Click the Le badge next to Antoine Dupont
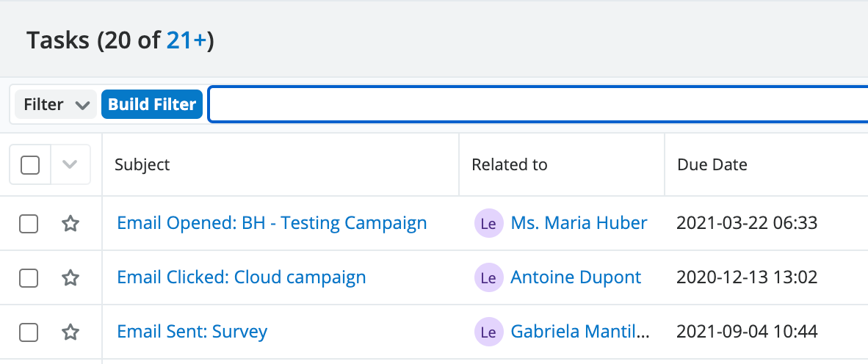This screenshot has width=868, height=364. tap(488, 278)
